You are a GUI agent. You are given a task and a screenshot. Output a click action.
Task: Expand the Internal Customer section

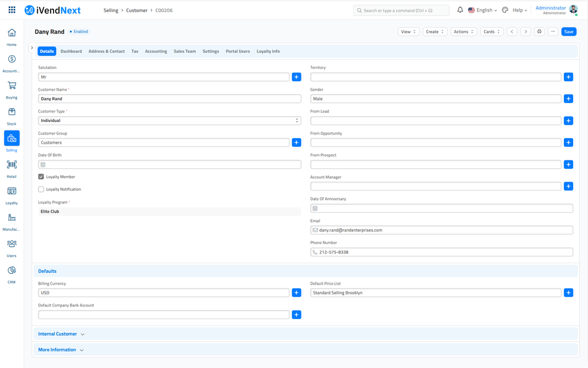coord(61,334)
